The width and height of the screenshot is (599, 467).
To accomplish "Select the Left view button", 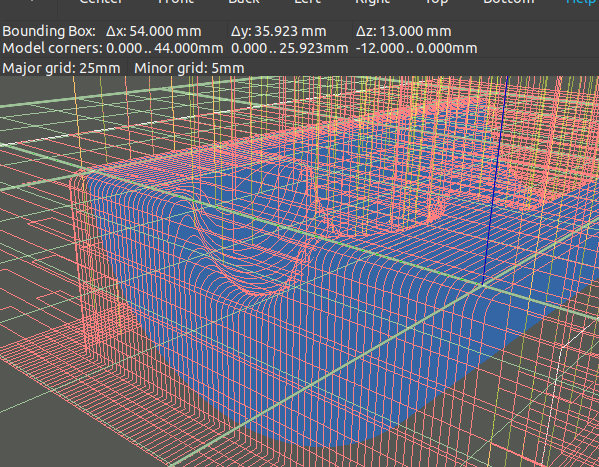I will [307, 2].
